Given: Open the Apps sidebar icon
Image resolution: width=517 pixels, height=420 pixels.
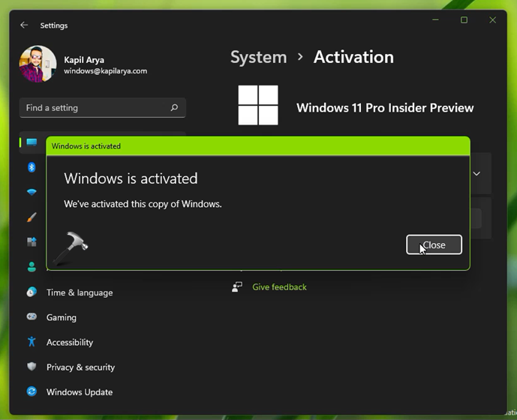Looking at the screenshot, I should [32, 241].
